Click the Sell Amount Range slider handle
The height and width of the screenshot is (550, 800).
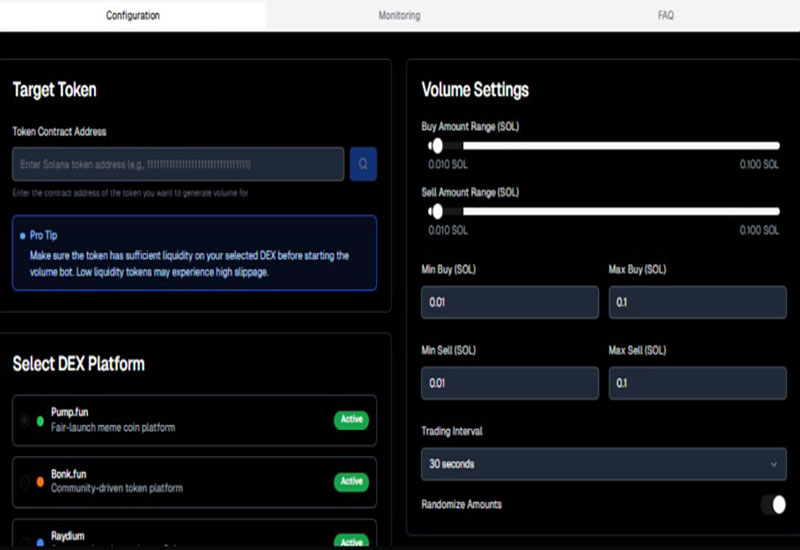pos(436,211)
